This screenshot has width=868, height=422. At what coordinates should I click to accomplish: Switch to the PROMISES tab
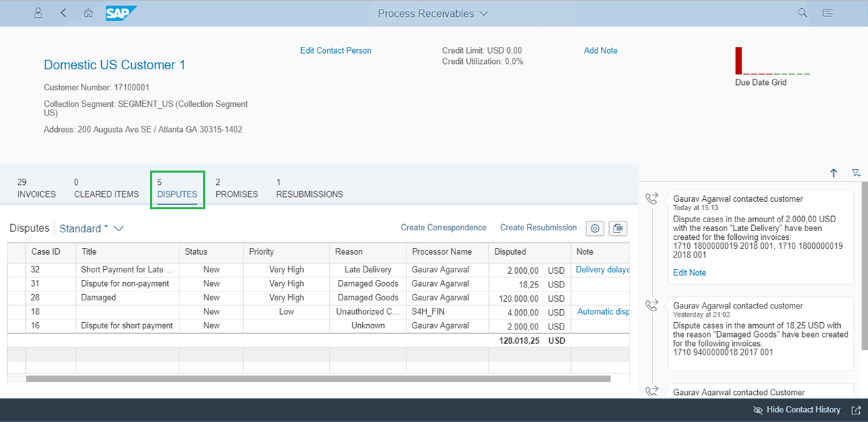237,189
